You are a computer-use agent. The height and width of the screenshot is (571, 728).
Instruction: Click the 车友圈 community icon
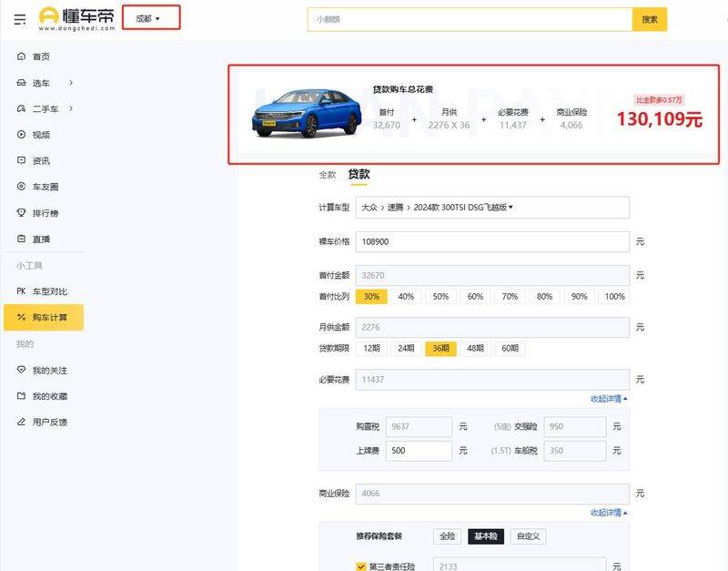tap(21, 187)
